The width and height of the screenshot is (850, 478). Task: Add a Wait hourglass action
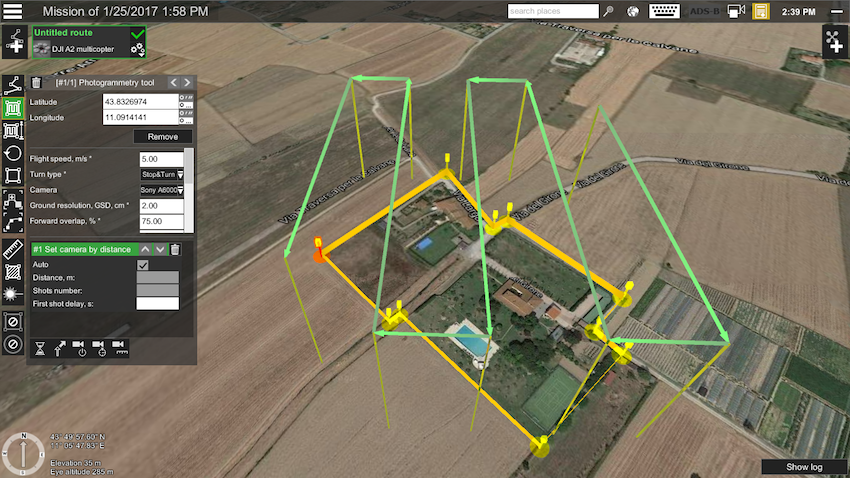[x=40, y=348]
